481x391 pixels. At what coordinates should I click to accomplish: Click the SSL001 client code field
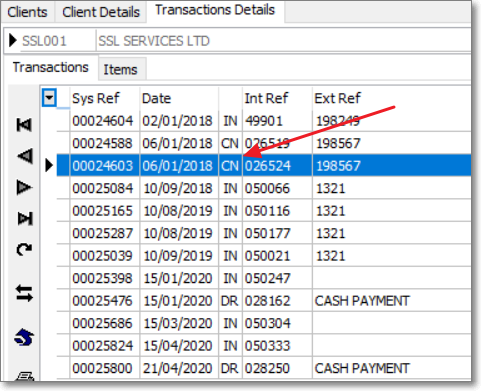pos(57,41)
